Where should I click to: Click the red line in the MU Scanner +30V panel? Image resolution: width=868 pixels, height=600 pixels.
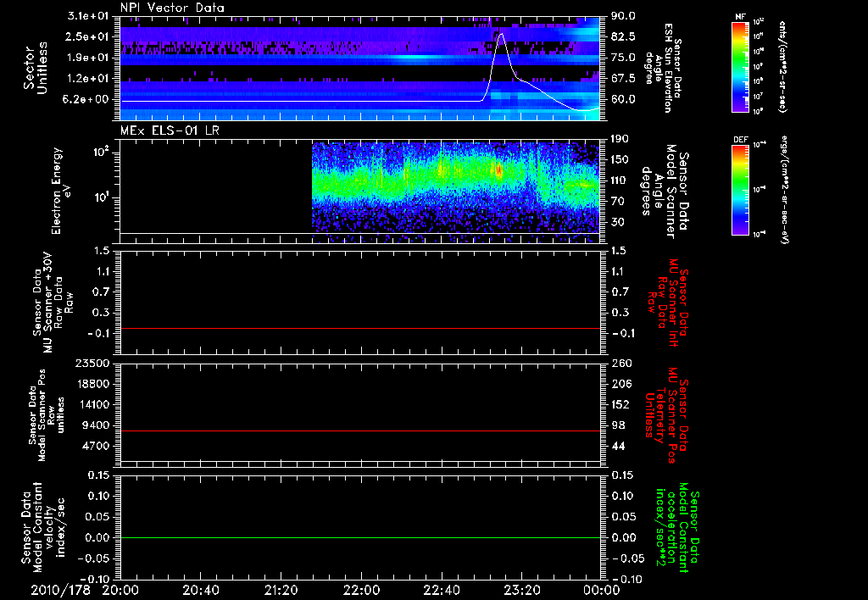point(360,329)
